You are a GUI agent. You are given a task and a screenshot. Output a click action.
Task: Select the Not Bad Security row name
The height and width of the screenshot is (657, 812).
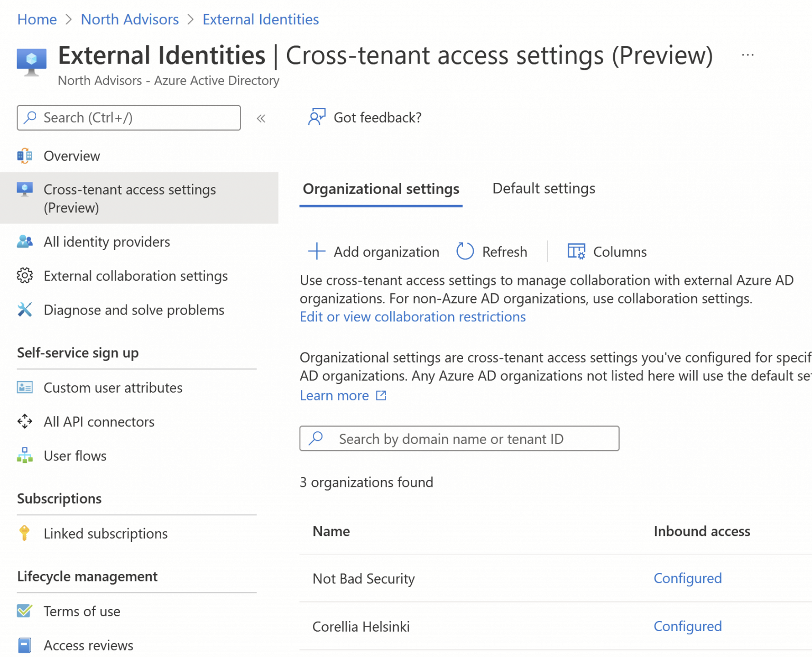click(364, 579)
